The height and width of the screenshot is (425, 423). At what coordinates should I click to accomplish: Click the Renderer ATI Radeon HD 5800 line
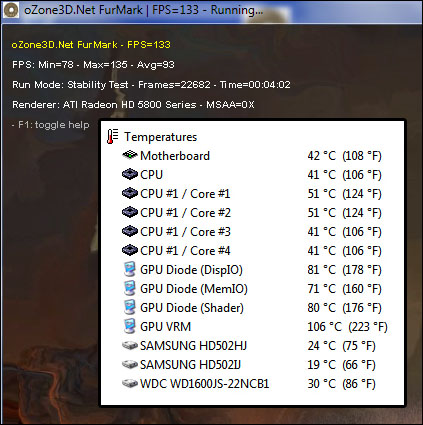(133, 105)
